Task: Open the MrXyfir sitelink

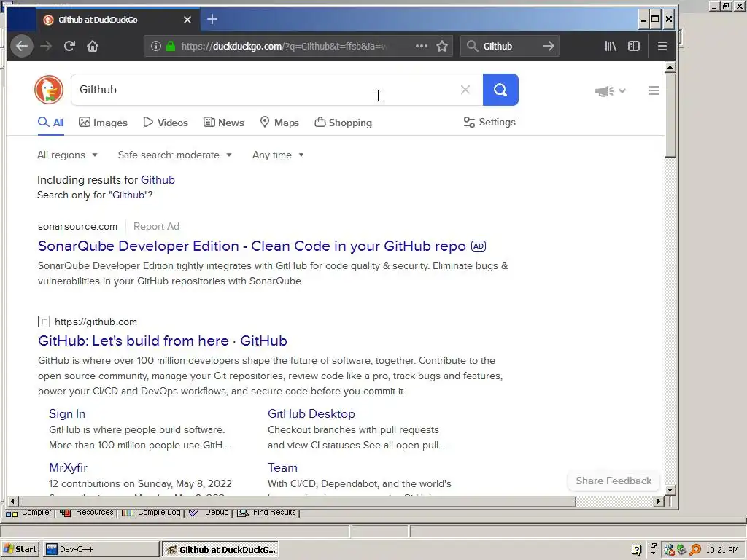Action: coord(68,467)
